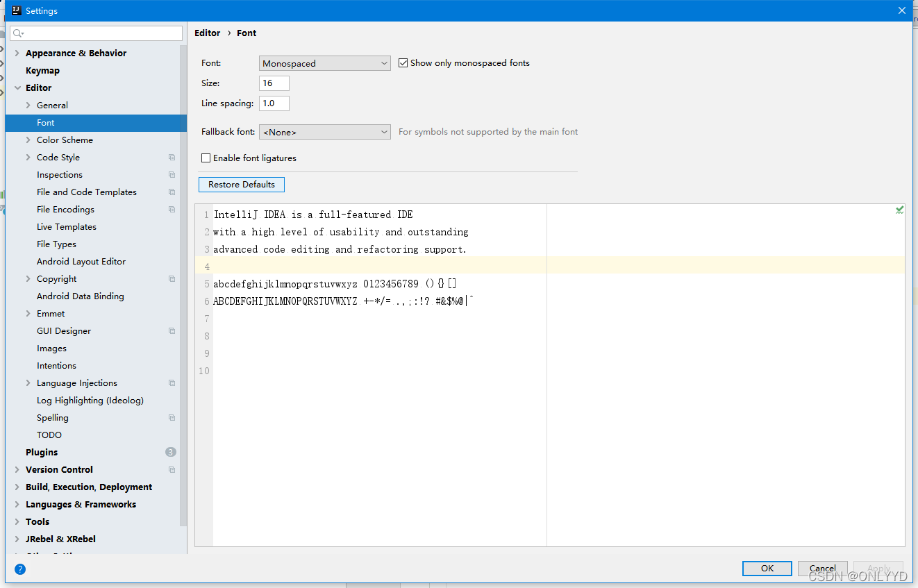Viewport: 918px width, 588px height.
Task: Click the green inspection checkmark in preview
Action: pos(899,210)
